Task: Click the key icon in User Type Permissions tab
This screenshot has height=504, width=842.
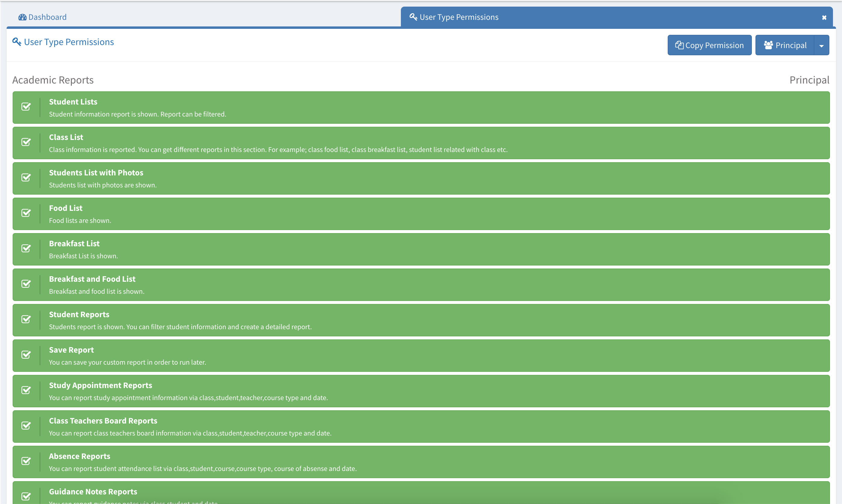Action: pyautogui.click(x=413, y=17)
